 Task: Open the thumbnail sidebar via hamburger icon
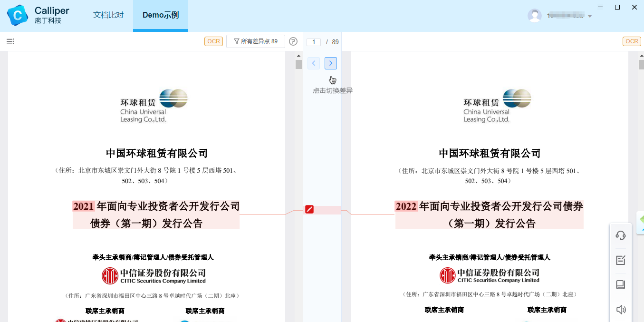10,41
